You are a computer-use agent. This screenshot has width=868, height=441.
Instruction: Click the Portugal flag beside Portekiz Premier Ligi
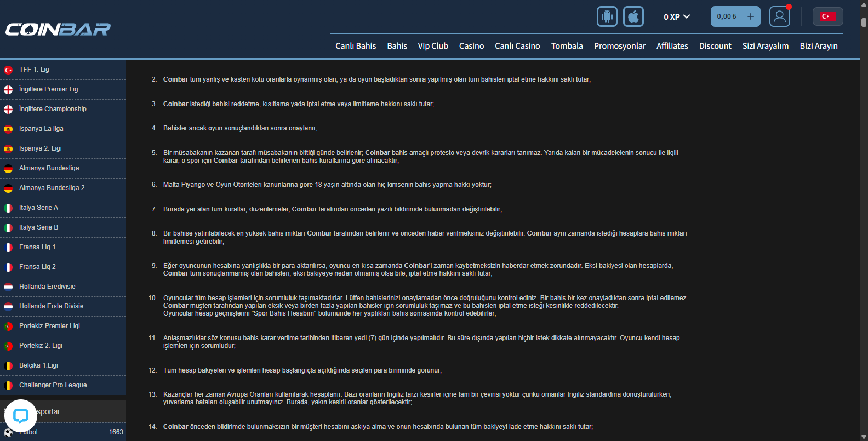[x=8, y=327]
